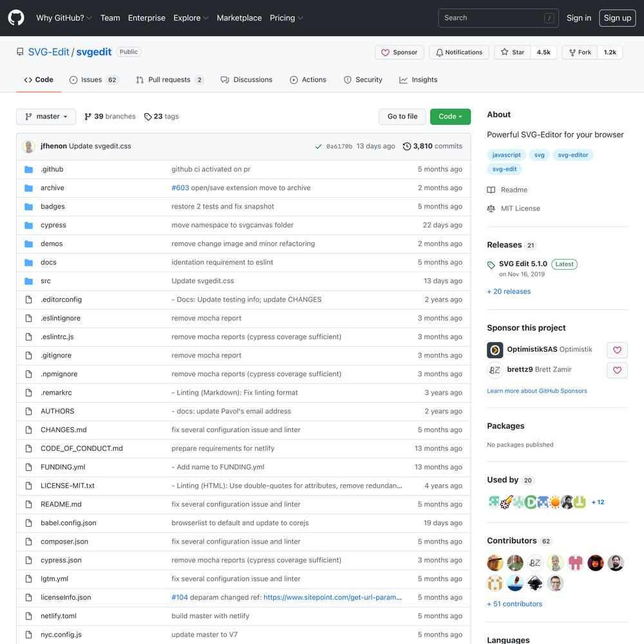
Task: Click the OptimistikSAS sponsor avatar
Action: pos(495,350)
